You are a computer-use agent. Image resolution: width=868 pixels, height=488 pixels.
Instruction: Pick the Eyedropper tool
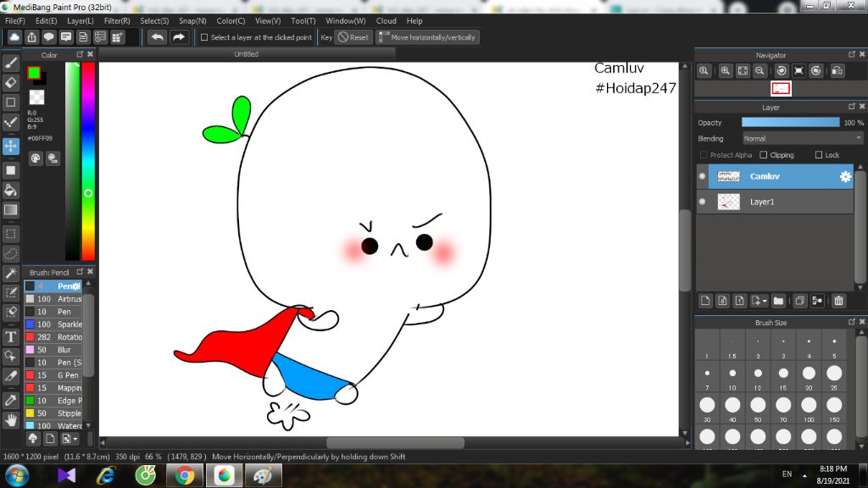click(11, 398)
